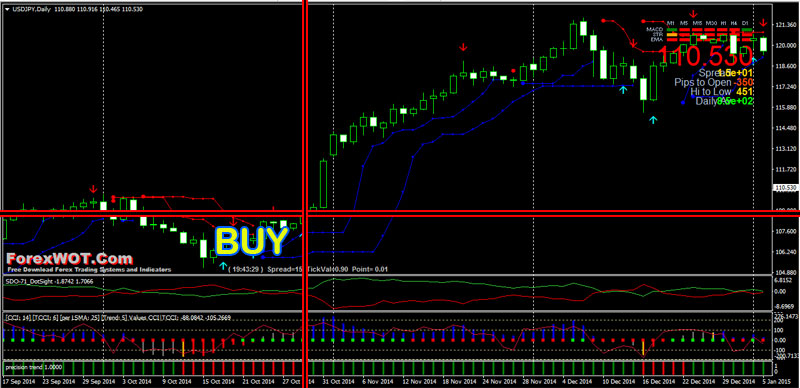800x388 pixels.
Task: Click the current price tag 110.530 on axis
Action: coord(786,188)
